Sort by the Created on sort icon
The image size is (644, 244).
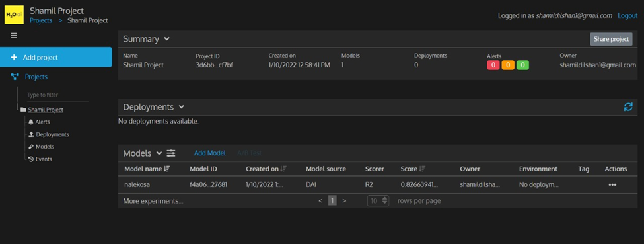283,169
